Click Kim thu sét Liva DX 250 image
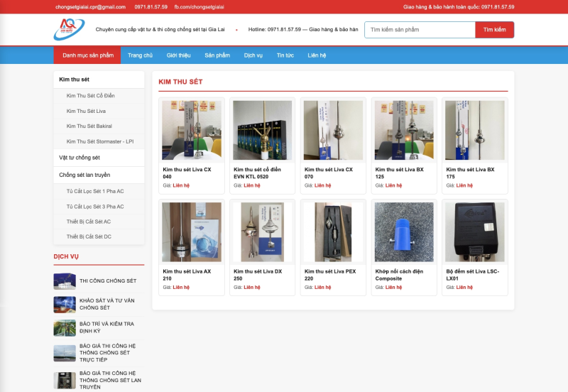This screenshot has height=392, width=568. click(262, 232)
